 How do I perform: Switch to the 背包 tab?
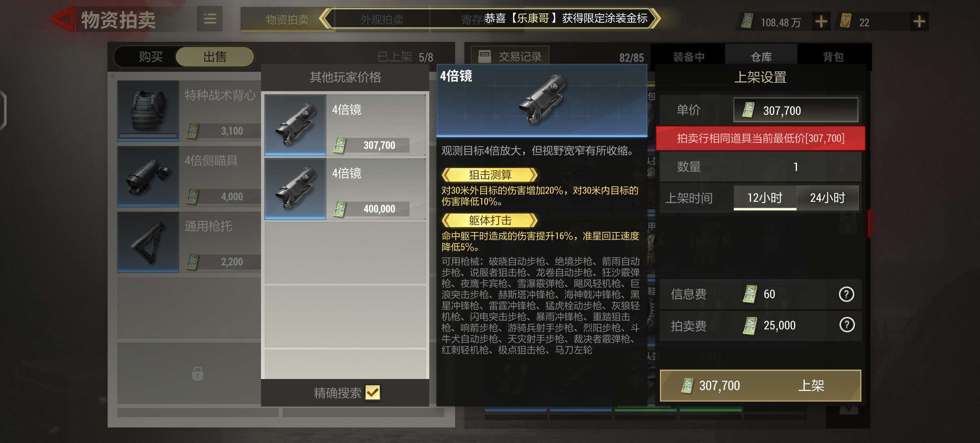(x=833, y=57)
